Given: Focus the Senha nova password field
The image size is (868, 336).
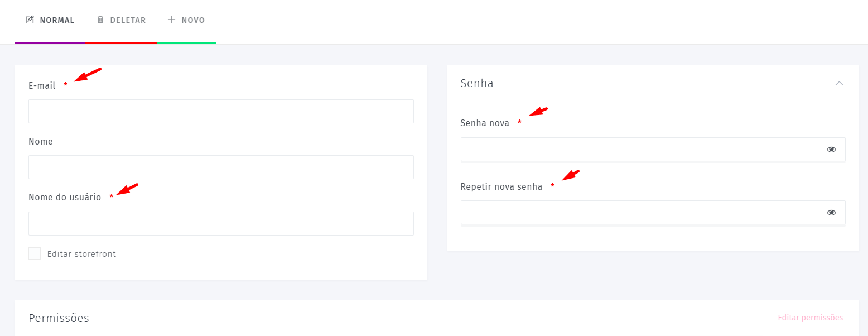Looking at the screenshot, I should point(653,150).
